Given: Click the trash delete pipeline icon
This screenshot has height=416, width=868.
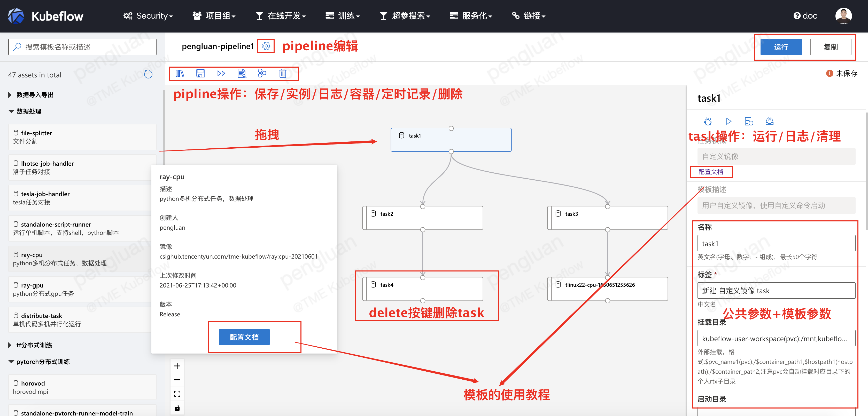Looking at the screenshot, I should coord(283,73).
